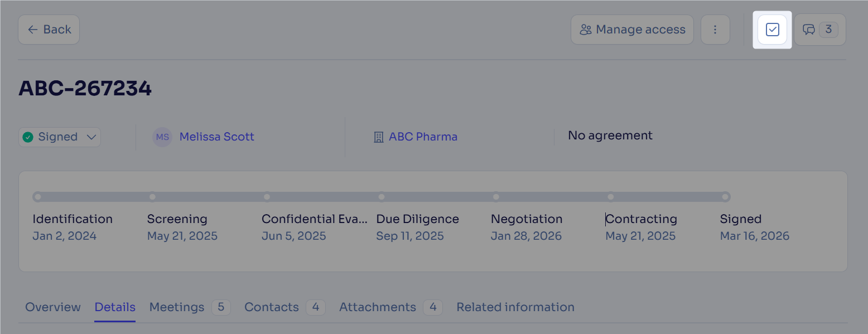Click the Back arrow button

click(49, 30)
